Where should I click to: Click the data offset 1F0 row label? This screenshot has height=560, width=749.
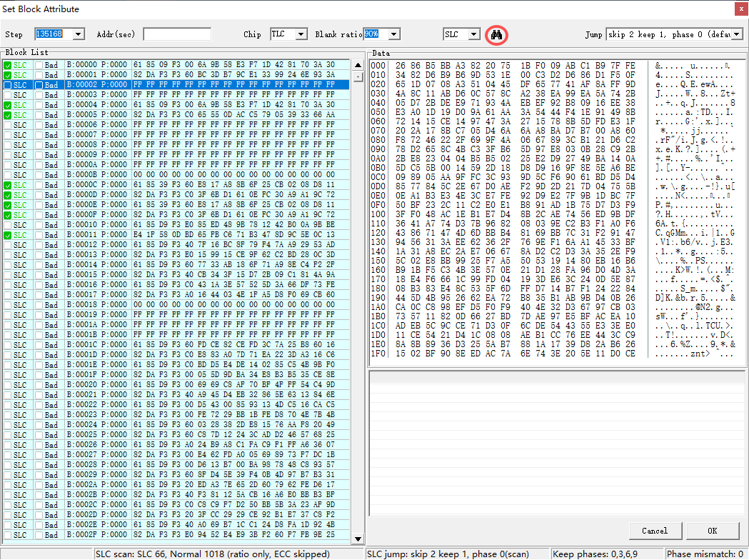tap(378, 354)
